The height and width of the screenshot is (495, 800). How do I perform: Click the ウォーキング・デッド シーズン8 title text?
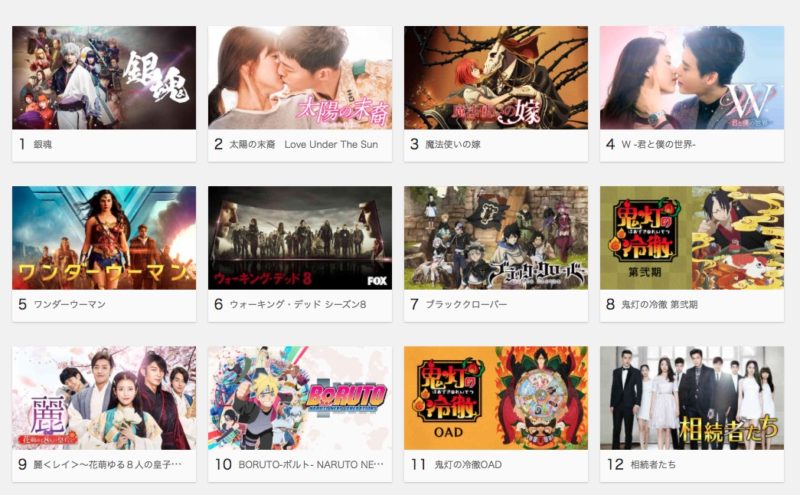(x=297, y=305)
